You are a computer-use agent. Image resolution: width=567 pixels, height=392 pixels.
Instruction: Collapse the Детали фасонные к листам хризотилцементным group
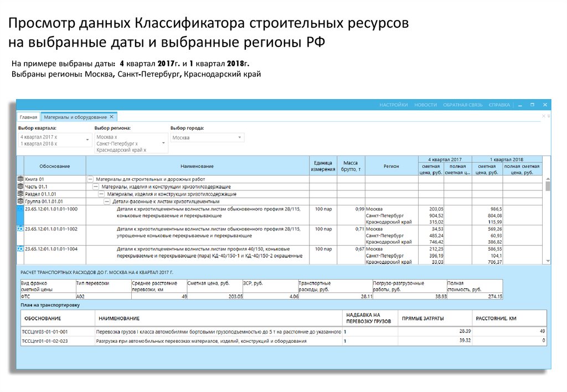(x=106, y=202)
